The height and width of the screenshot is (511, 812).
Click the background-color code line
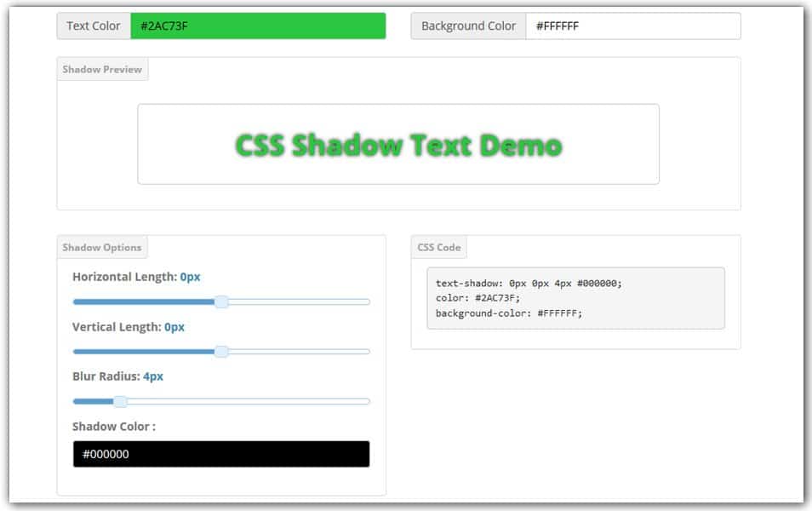coord(511,313)
